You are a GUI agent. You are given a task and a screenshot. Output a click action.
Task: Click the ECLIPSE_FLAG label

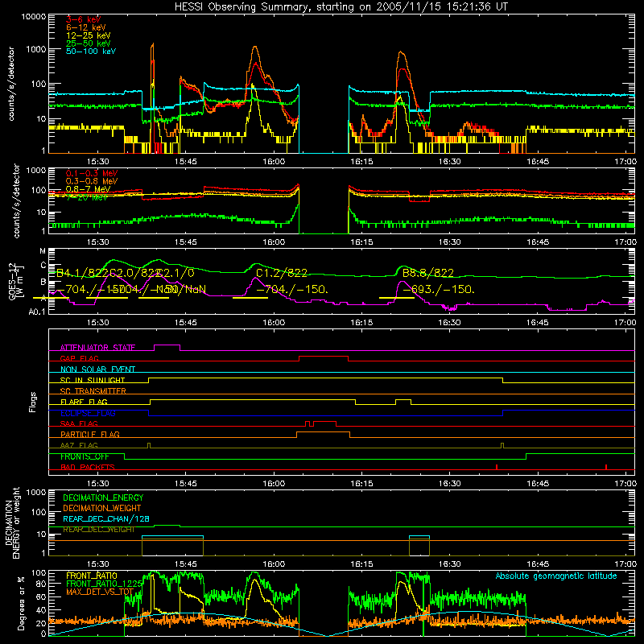pos(88,413)
